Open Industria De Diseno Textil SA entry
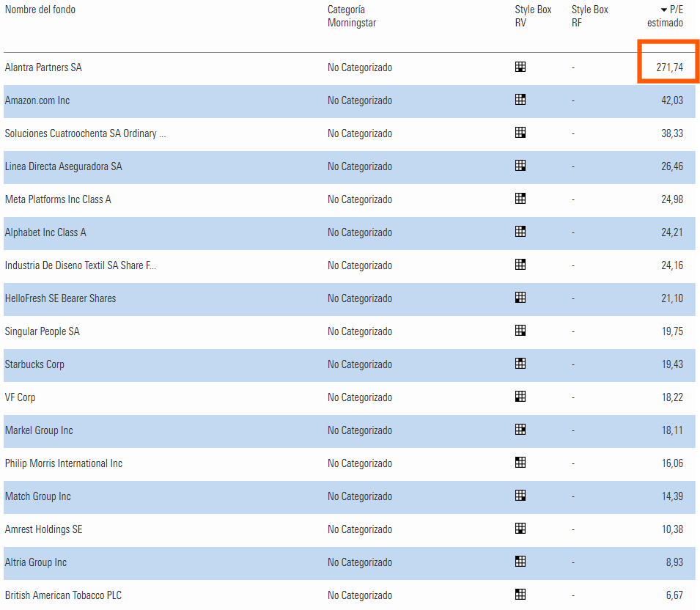Screen dimensions: 700x610 81,265
